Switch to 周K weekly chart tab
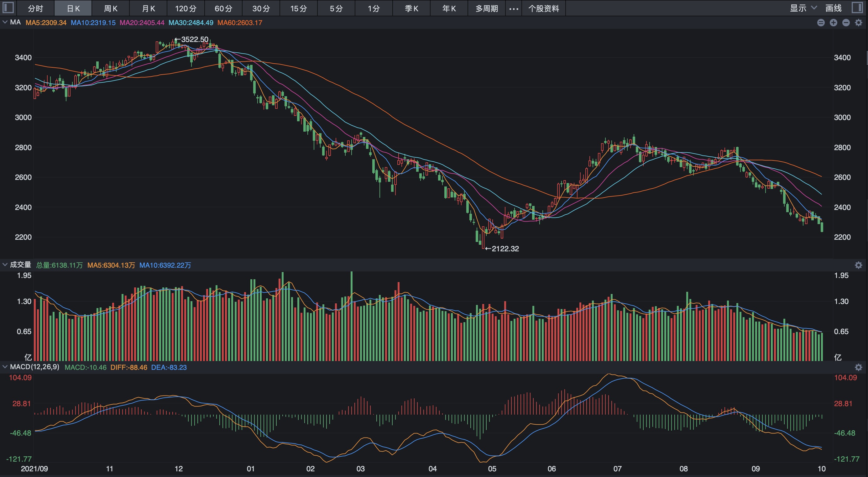868x477 pixels. [111, 8]
